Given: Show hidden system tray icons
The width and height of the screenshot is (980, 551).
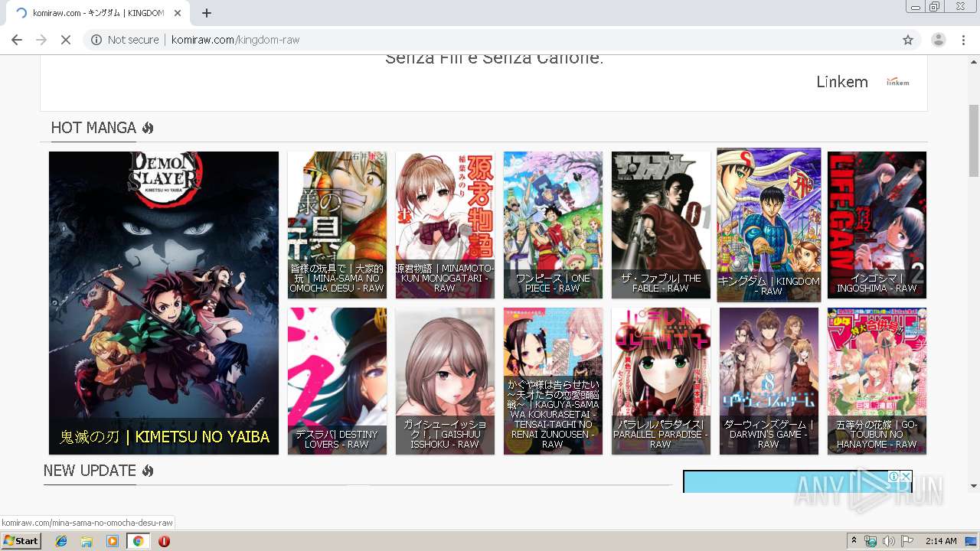Looking at the screenshot, I should point(854,541).
